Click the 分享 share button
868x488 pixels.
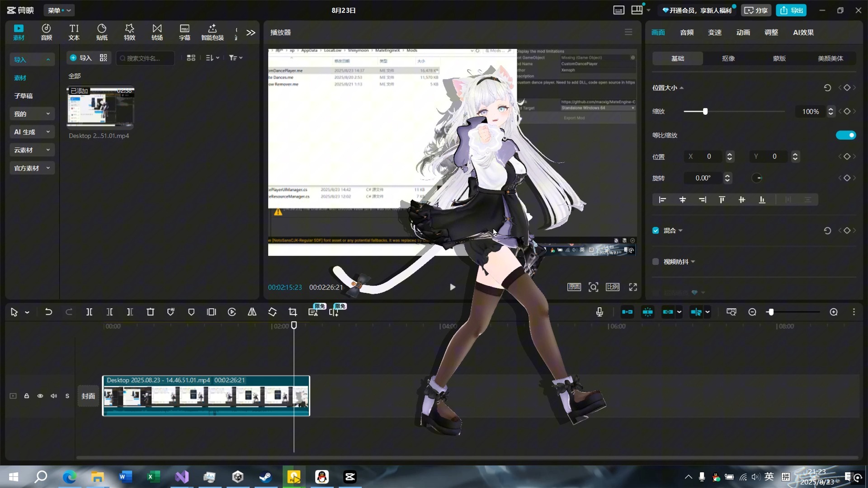click(756, 10)
